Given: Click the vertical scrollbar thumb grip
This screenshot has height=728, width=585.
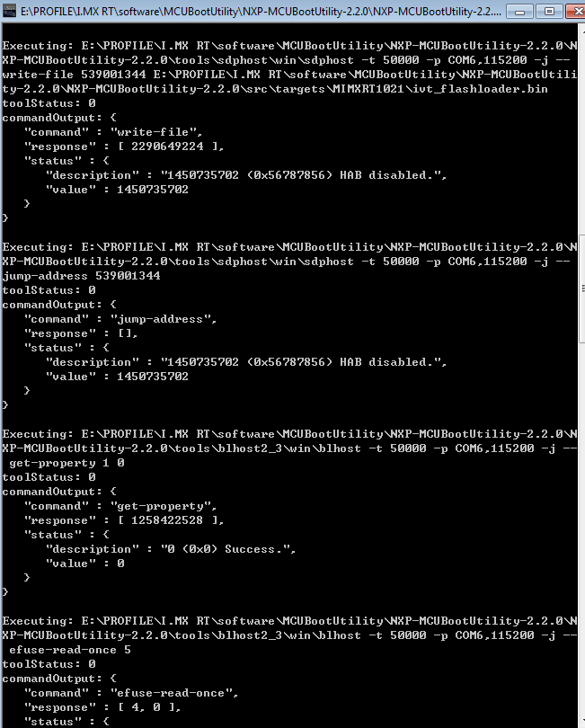Looking at the screenshot, I should coord(582,289).
